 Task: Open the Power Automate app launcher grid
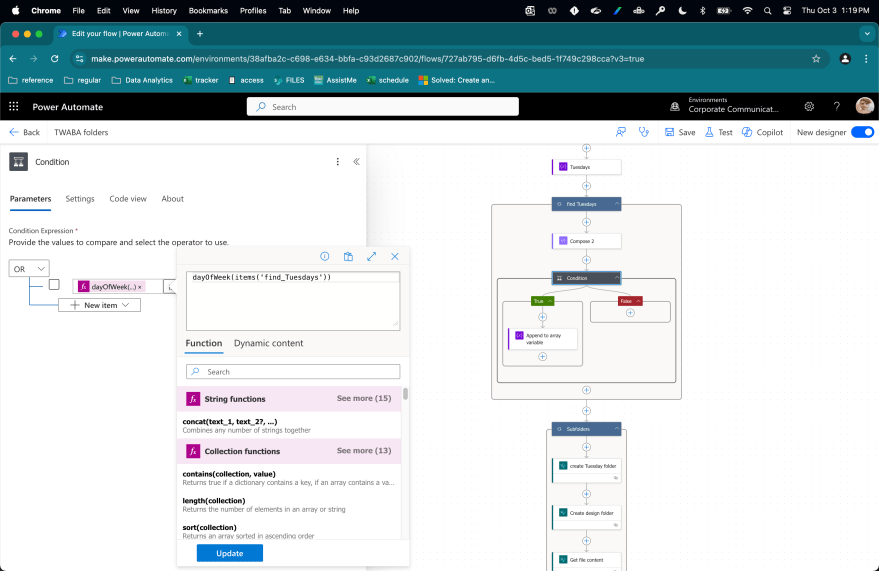(x=14, y=106)
